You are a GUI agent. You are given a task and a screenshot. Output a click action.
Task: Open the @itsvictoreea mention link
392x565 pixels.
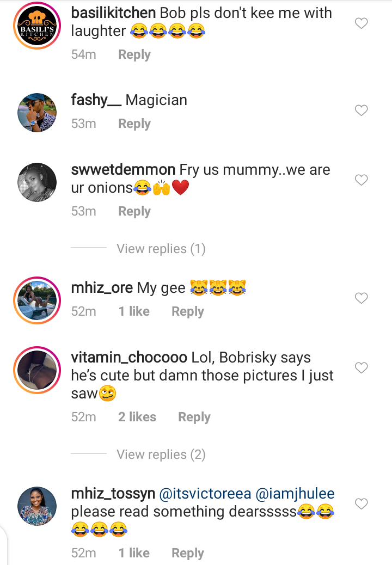coord(205,494)
